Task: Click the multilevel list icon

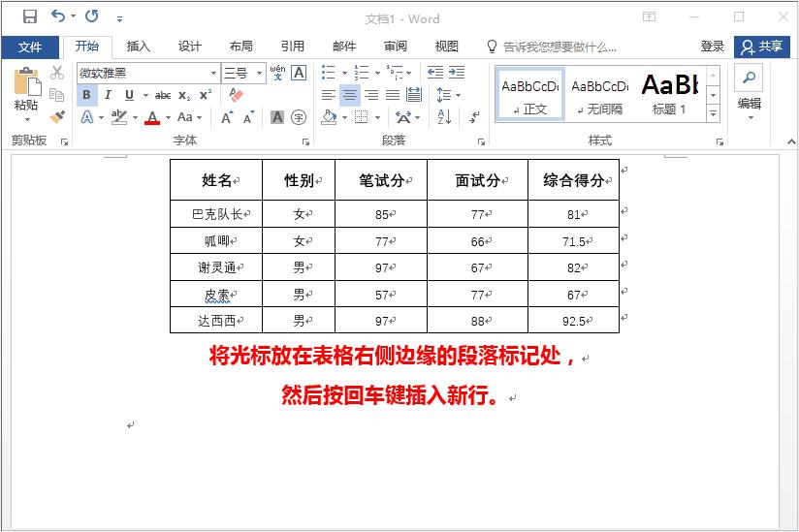Action: tap(395, 73)
